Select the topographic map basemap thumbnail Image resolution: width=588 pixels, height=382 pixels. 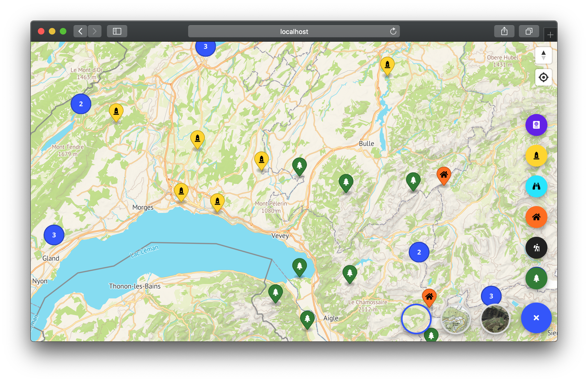click(x=456, y=319)
